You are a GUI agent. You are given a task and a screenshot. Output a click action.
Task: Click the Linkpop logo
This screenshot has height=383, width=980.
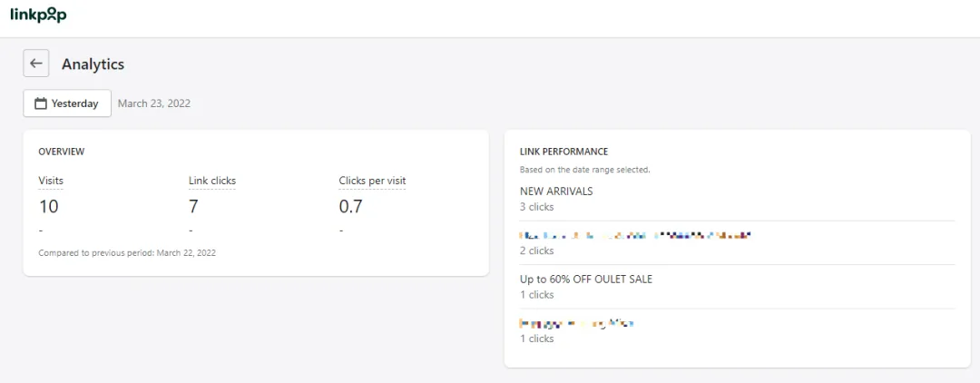38,15
